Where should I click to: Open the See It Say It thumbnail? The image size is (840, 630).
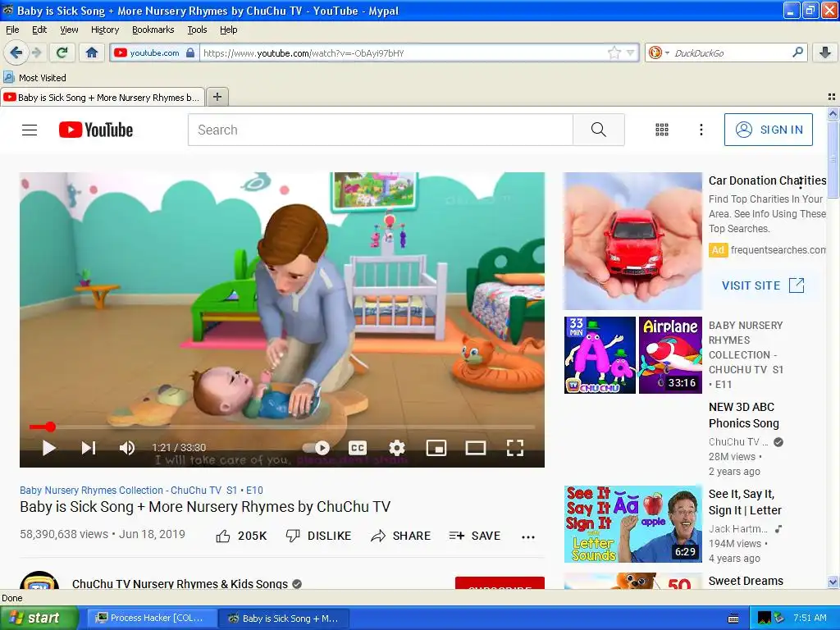pyautogui.click(x=632, y=524)
